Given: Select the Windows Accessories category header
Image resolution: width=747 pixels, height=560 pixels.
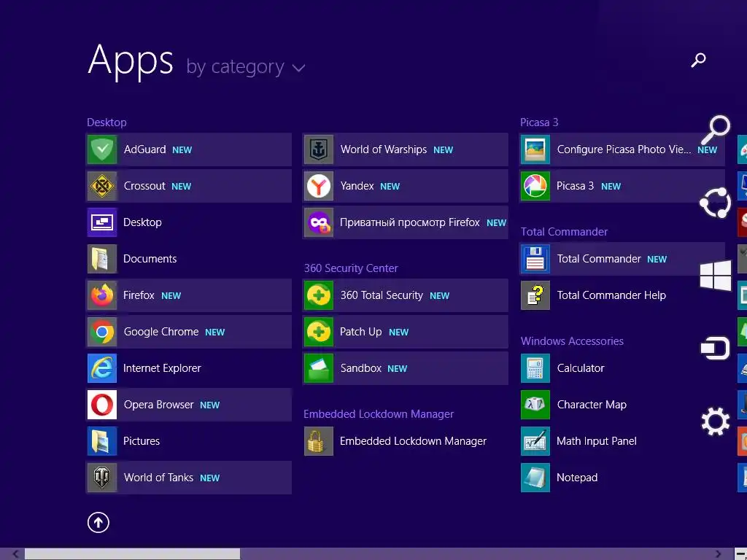Looking at the screenshot, I should tap(572, 341).
